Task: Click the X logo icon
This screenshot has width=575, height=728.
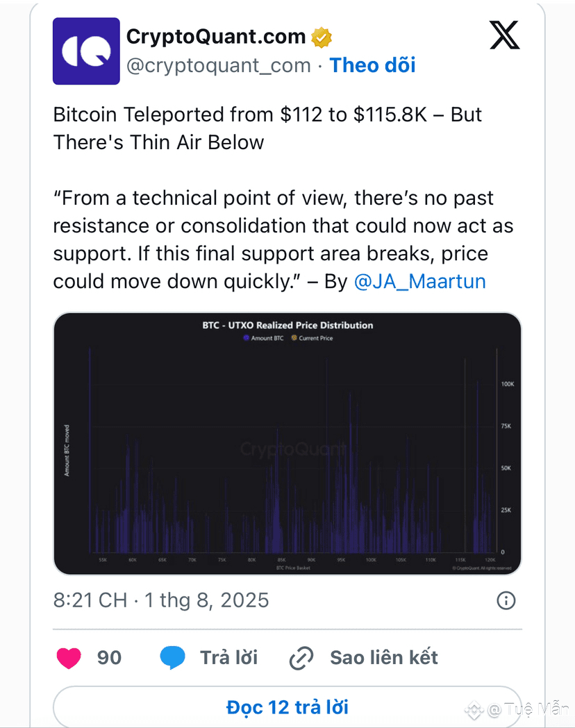Action: [505, 35]
